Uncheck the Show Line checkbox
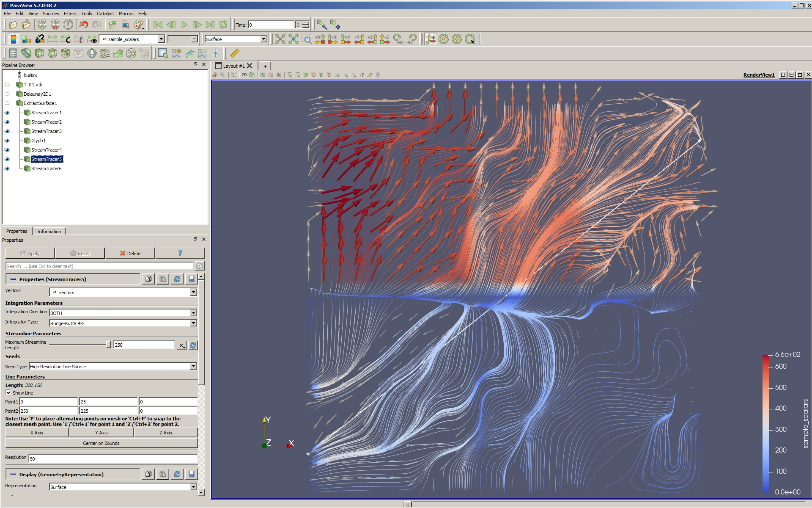 [x=9, y=392]
